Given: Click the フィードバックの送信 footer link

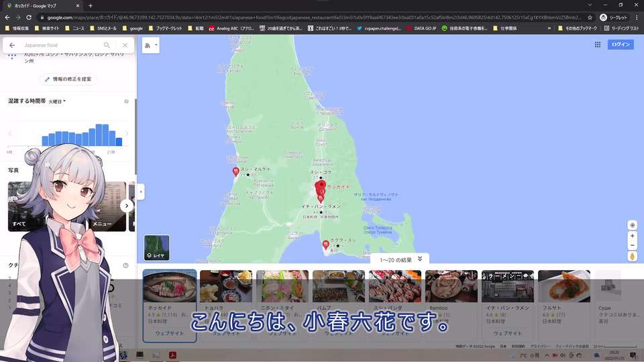Looking at the screenshot, I should click(572, 347).
